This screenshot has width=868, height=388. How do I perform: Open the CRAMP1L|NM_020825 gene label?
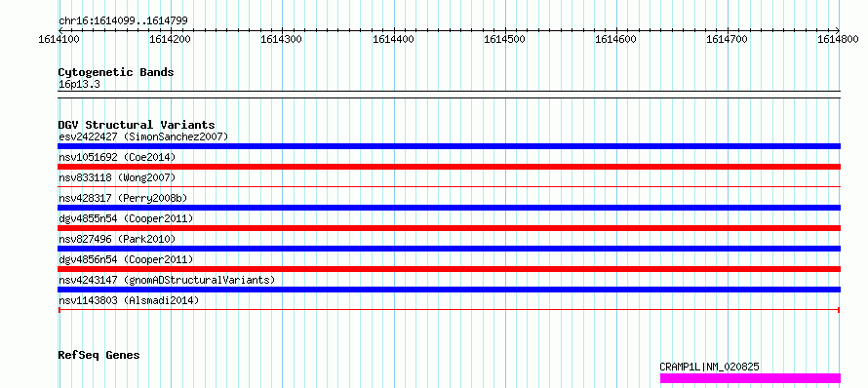coord(709,367)
